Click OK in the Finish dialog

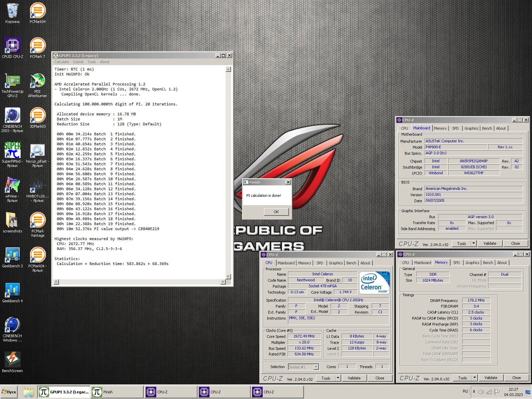click(276, 212)
